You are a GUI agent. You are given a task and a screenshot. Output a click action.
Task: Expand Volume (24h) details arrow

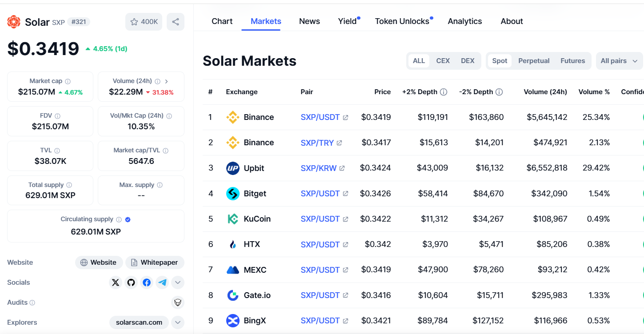pos(167,81)
